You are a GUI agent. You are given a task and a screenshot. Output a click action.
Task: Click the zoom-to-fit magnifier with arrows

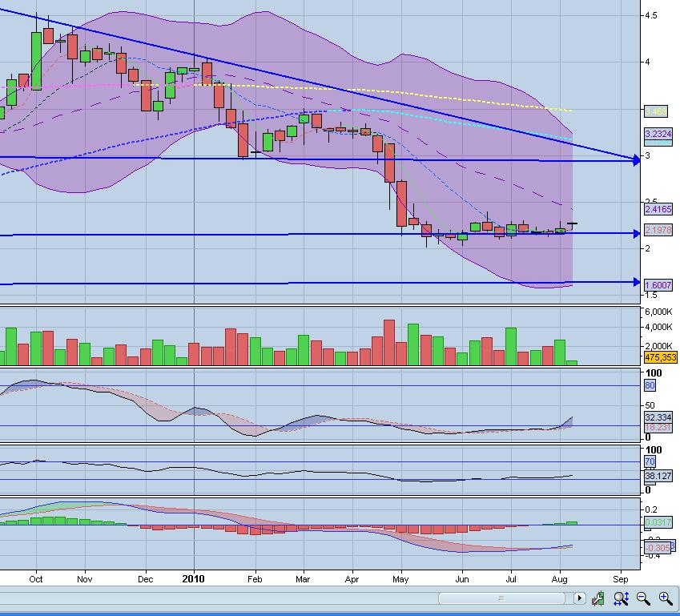(621, 598)
